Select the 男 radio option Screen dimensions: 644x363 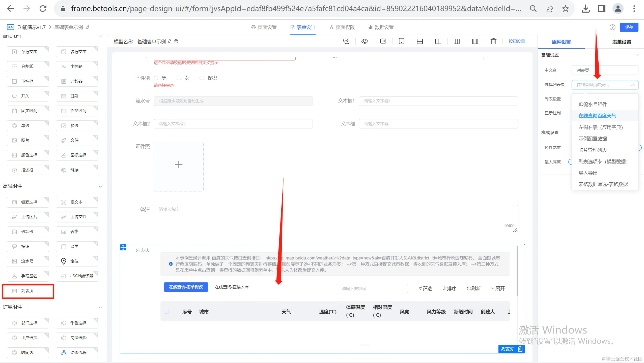coord(156,78)
